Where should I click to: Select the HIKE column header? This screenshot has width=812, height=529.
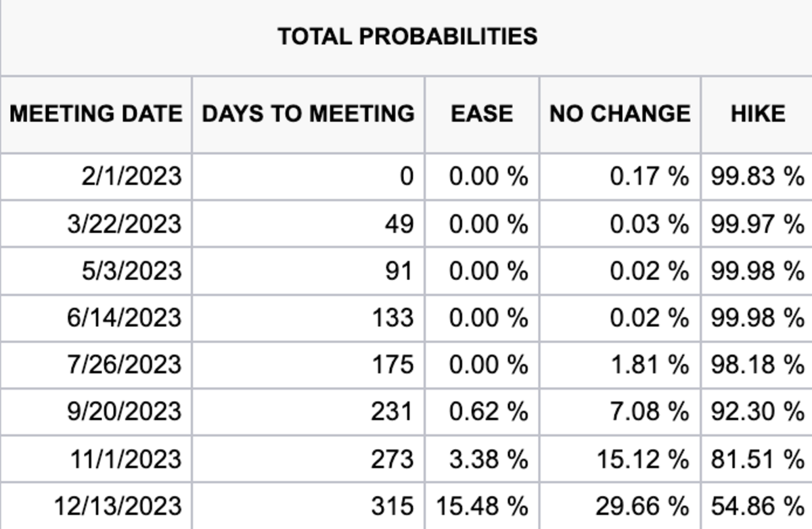(758, 114)
